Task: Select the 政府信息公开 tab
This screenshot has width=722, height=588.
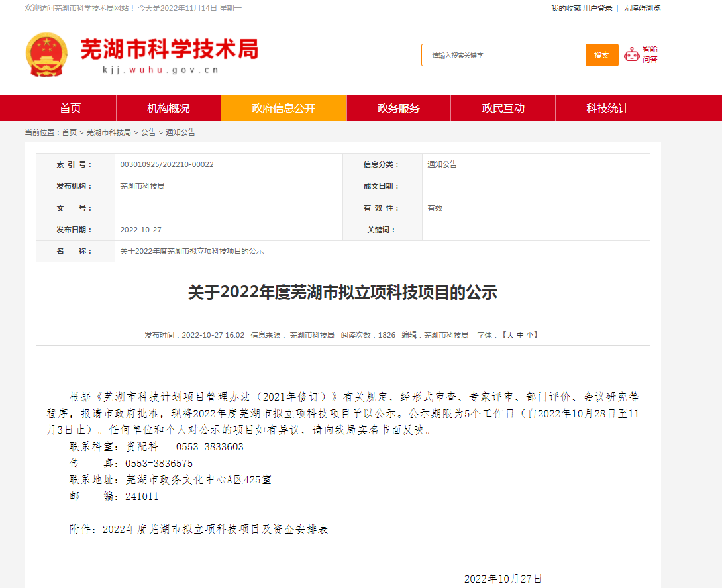Action: (x=284, y=109)
